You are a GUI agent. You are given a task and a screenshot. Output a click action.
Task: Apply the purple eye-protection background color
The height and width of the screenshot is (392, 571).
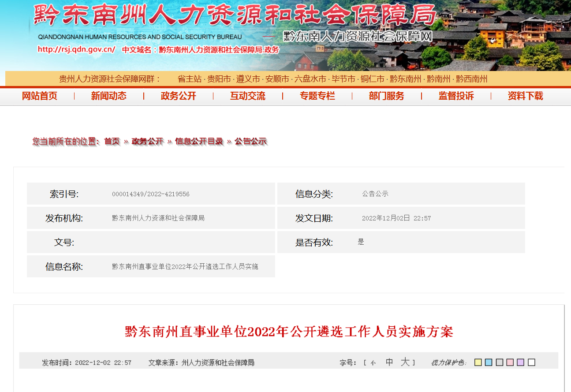(x=521, y=362)
